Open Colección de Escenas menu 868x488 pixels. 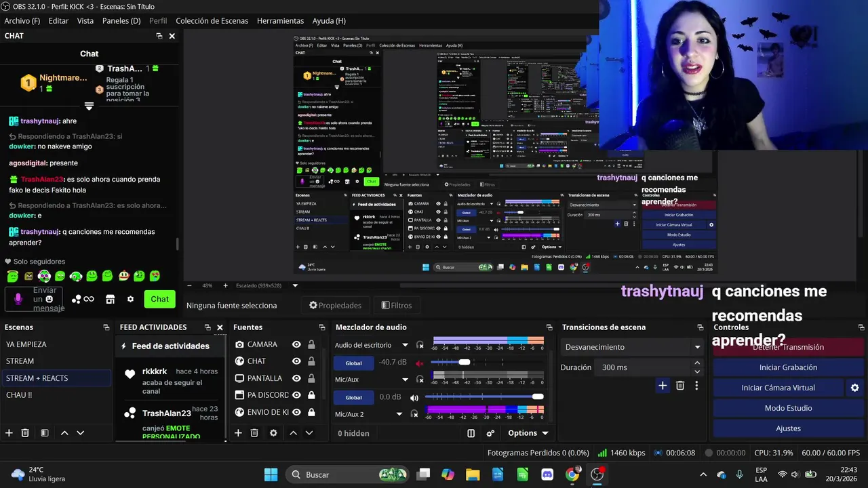click(x=212, y=21)
